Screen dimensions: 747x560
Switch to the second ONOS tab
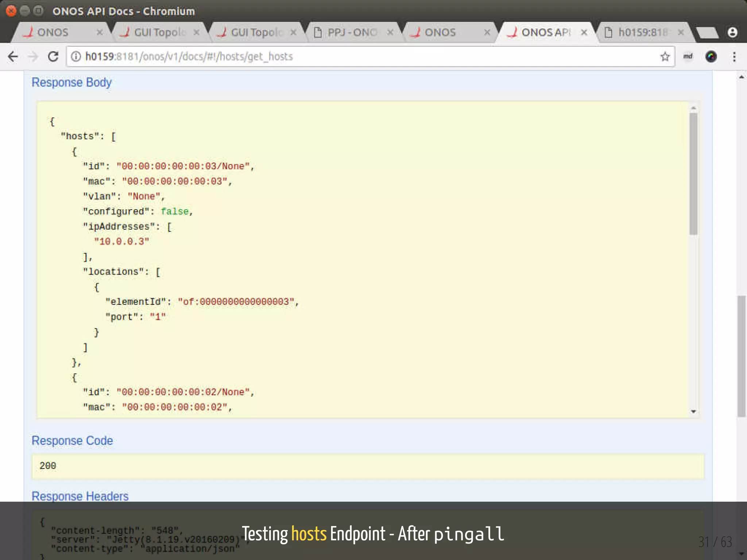tap(448, 32)
